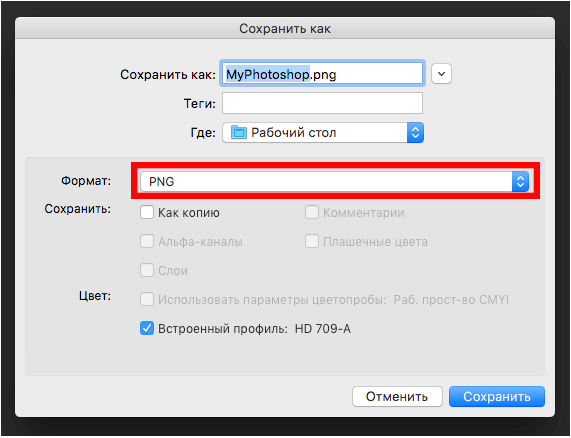Click the Встроенный профиль label text
The width and height of the screenshot is (571, 438).
(x=223, y=329)
